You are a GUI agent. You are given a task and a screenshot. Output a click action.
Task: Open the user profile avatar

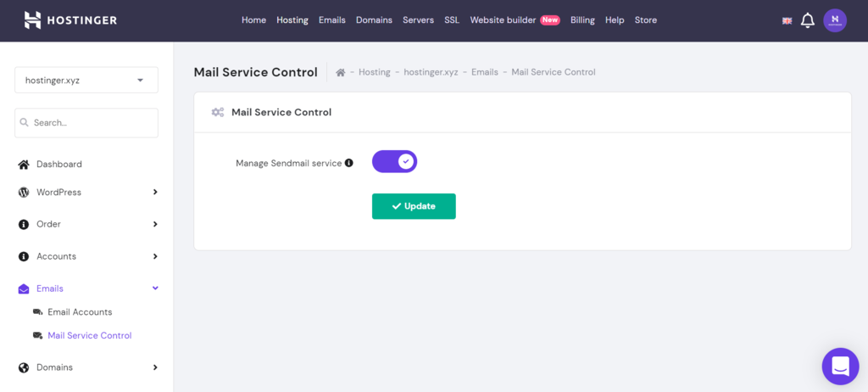click(835, 20)
